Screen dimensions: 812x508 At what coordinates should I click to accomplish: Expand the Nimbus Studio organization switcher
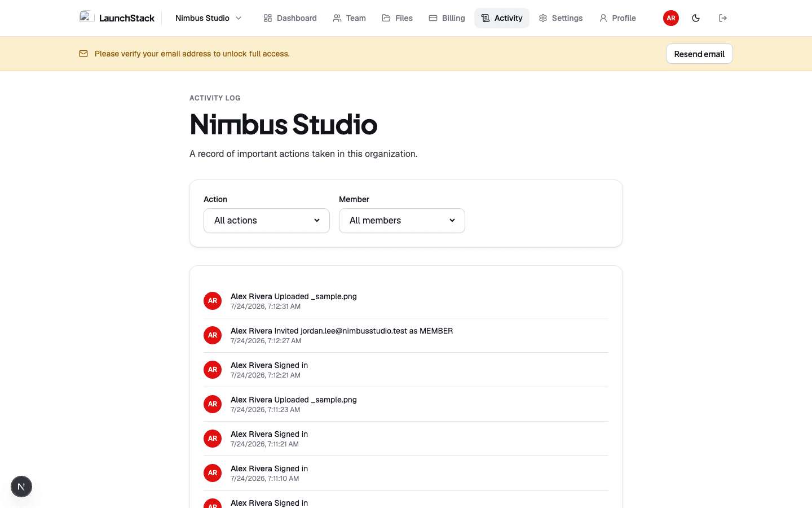click(208, 18)
